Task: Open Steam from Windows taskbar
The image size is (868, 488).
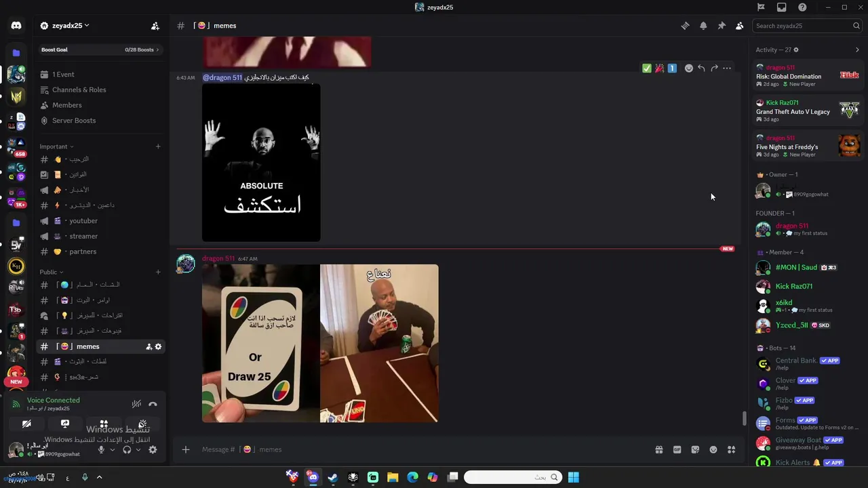Action: [x=333, y=477]
